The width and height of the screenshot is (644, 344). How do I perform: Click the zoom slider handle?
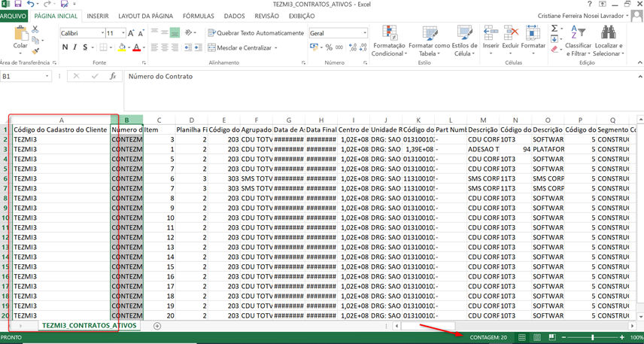click(x=592, y=337)
